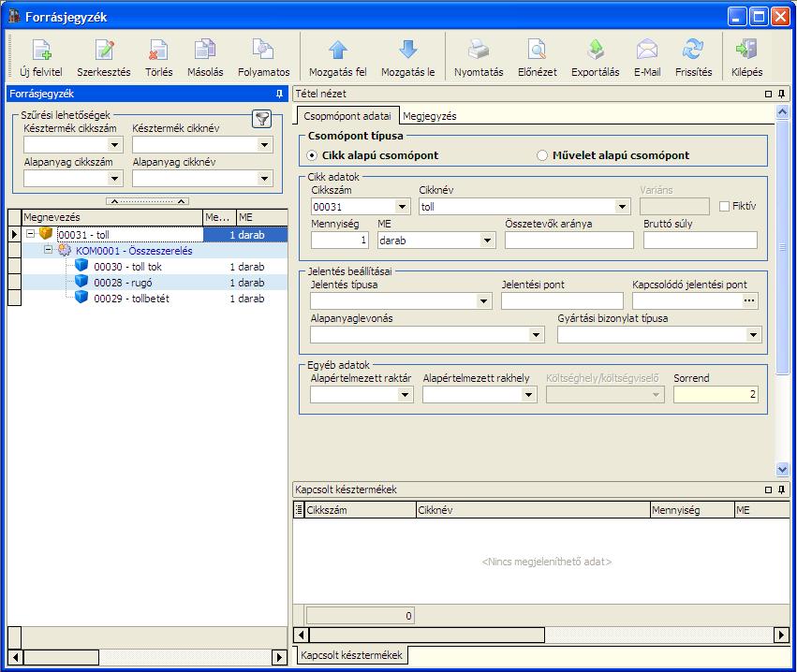Click the 00030 toll tok cube icon
This screenshot has height=672, width=797.
(81, 265)
